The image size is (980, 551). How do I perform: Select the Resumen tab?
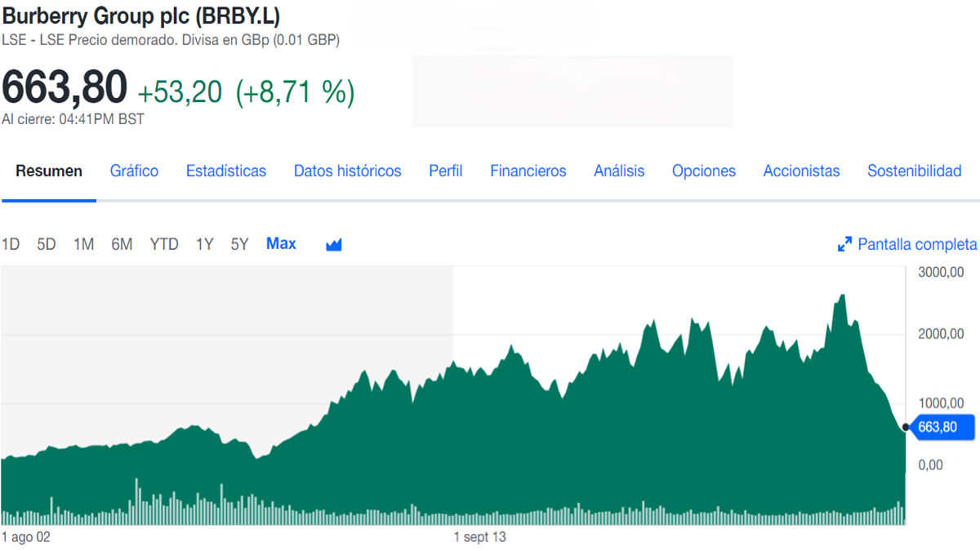click(x=49, y=171)
